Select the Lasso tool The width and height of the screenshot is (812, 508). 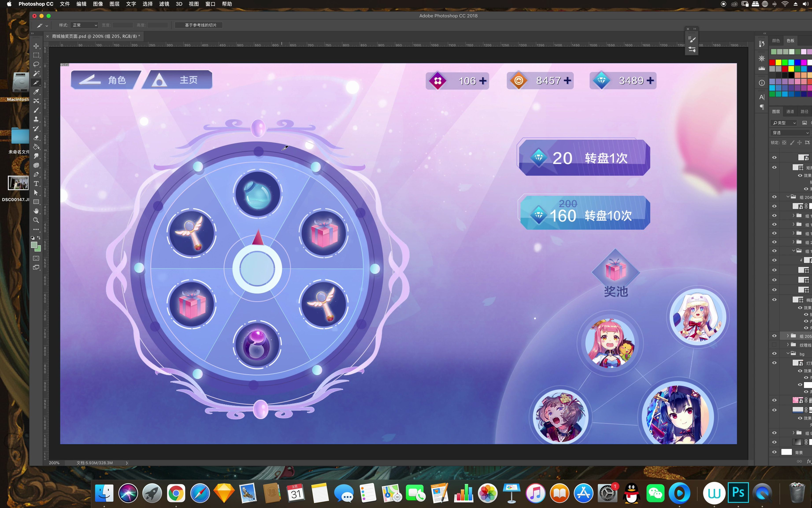[x=36, y=64]
